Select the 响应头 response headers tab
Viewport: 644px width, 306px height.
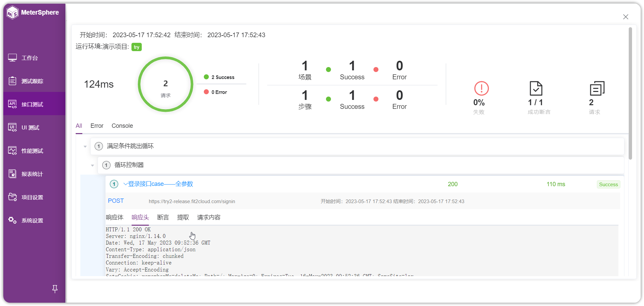tap(140, 217)
